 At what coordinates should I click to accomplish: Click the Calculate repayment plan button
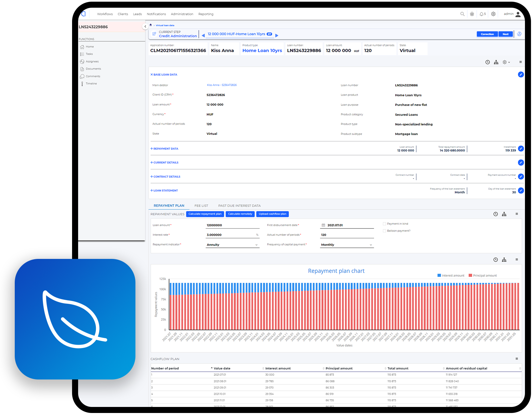point(205,214)
